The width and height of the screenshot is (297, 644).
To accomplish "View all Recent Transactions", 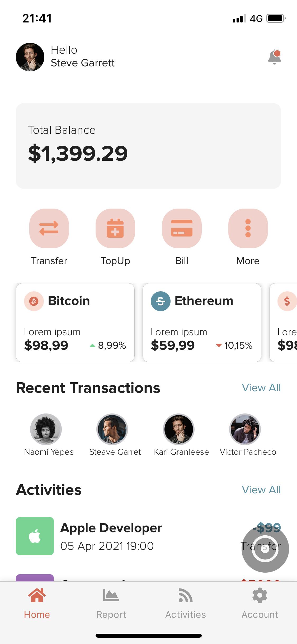I will (261, 388).
